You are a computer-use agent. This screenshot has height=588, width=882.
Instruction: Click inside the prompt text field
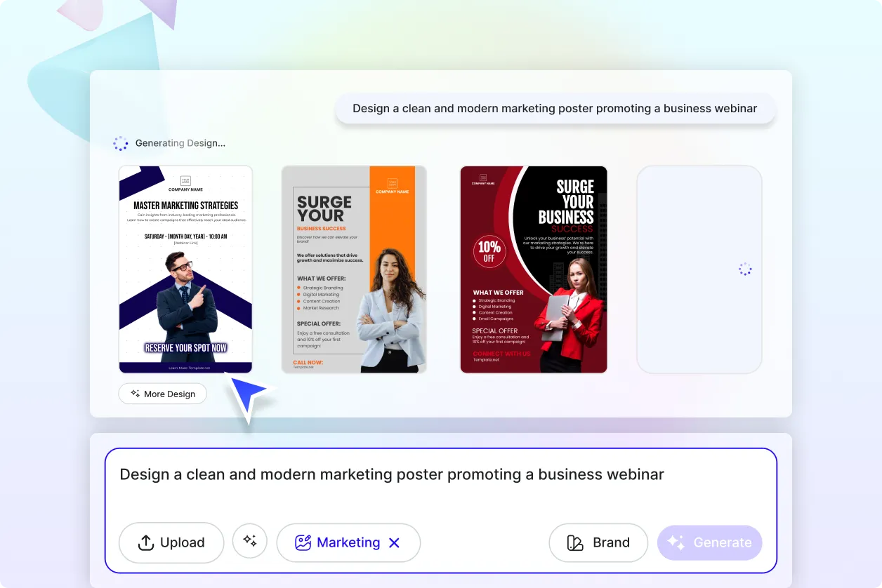[391, 474]
